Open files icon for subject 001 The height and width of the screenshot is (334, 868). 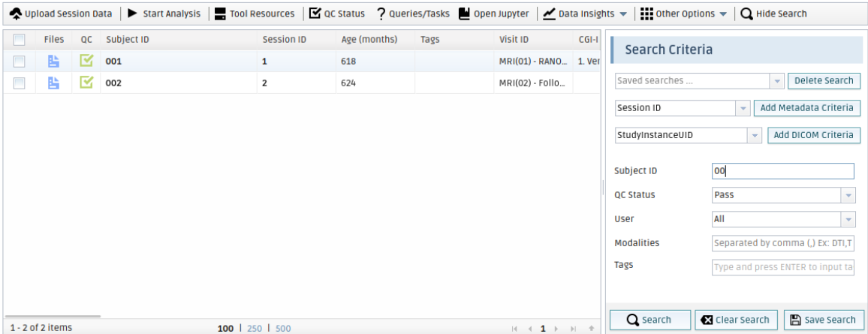pos(54,62)
